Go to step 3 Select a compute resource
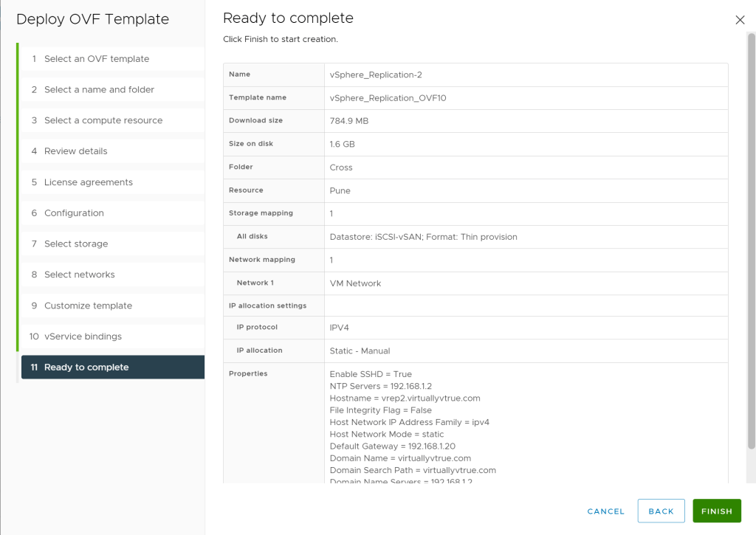Viewport: 756px width, 535px height. (x=103, y=120)
